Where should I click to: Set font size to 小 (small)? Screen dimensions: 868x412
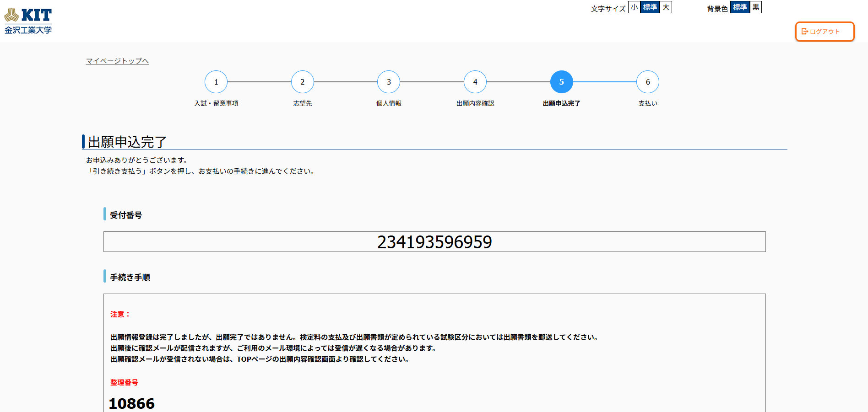(x=634, y=7)
